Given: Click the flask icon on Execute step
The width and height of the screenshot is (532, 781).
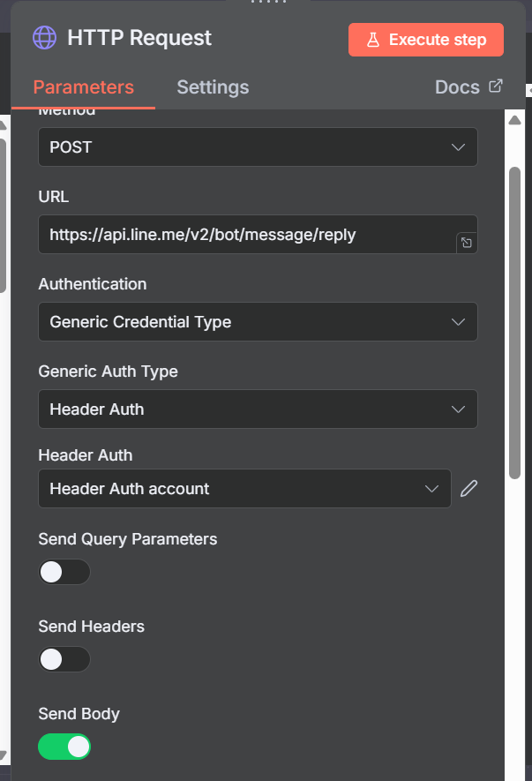Looking at the screenshot, I should pyautogui.click(x=373, y=40).
